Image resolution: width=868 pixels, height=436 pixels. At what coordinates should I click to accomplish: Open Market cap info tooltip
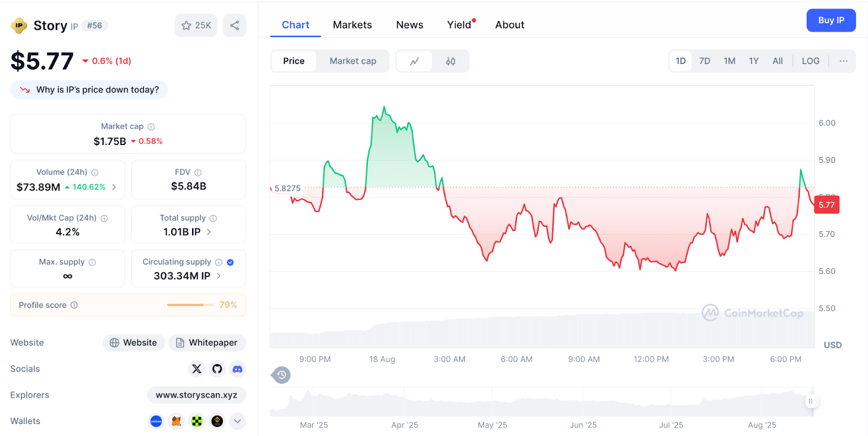151,127
